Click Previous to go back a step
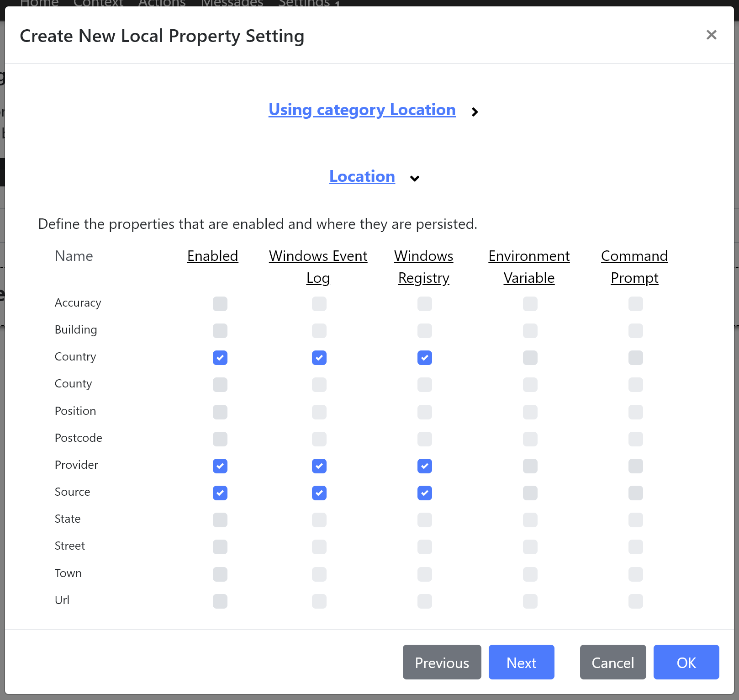This screenshot has height=700, width=739. 441,662
